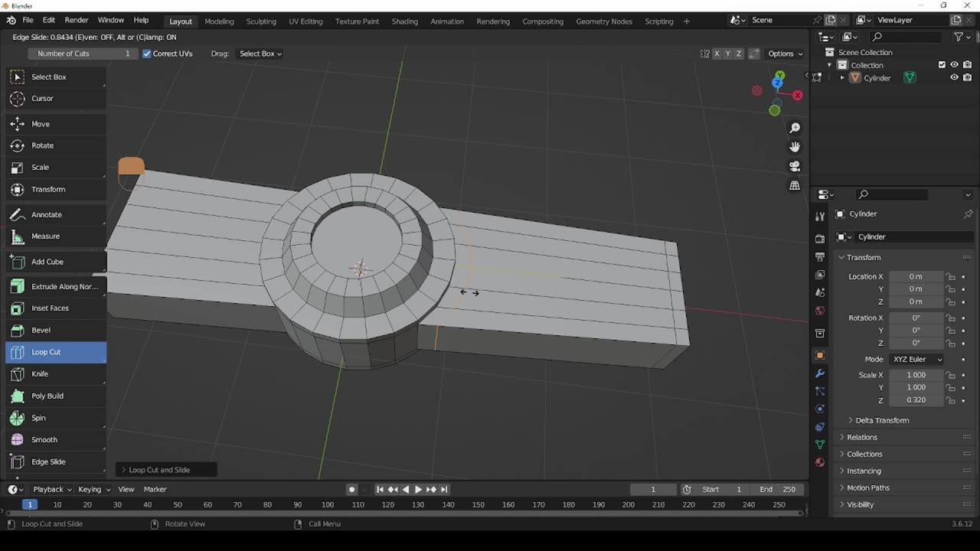Screen dimensions: 980x551
Task: Open the Material properties tab icon
Action: 820,462
